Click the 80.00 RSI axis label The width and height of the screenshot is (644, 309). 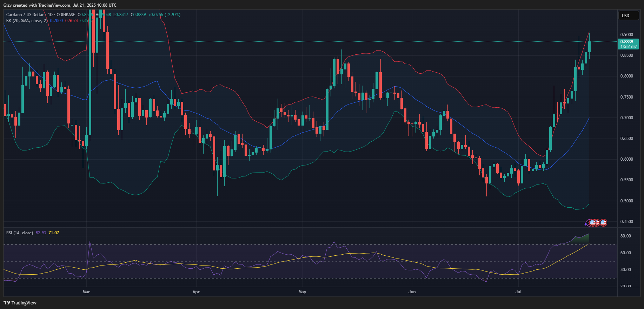pos(626,236)
